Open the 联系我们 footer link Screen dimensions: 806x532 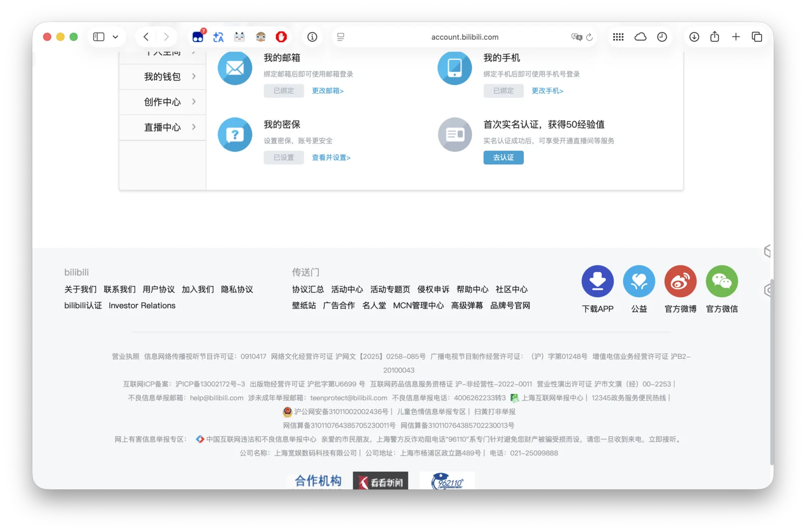(120, 289)
